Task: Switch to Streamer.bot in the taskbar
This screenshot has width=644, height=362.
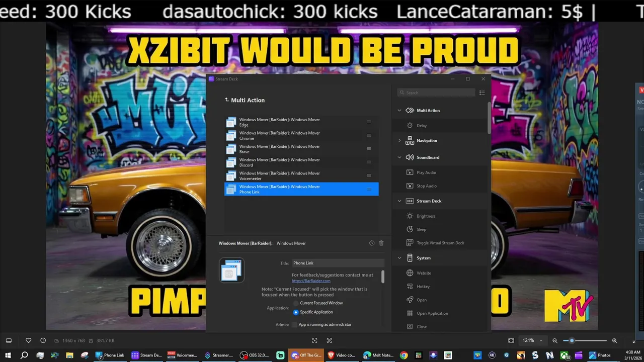Action: coord(218,355)
